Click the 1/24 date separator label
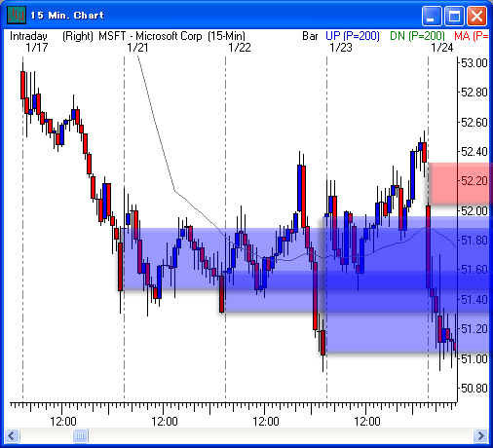The width and height of the screenshot is (493, 448). (x=442, y=48)
